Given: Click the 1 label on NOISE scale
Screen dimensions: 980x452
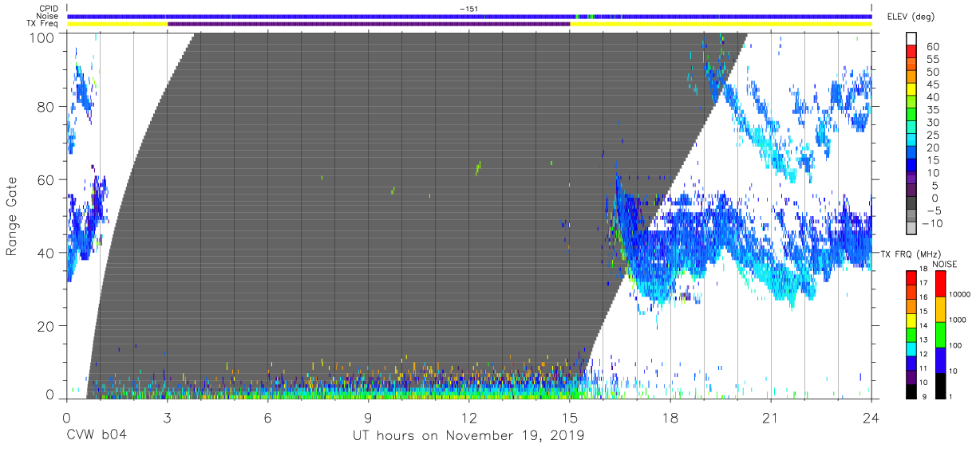Looking at the screenshot, I should pyautogui.click(x=952, y=398).
